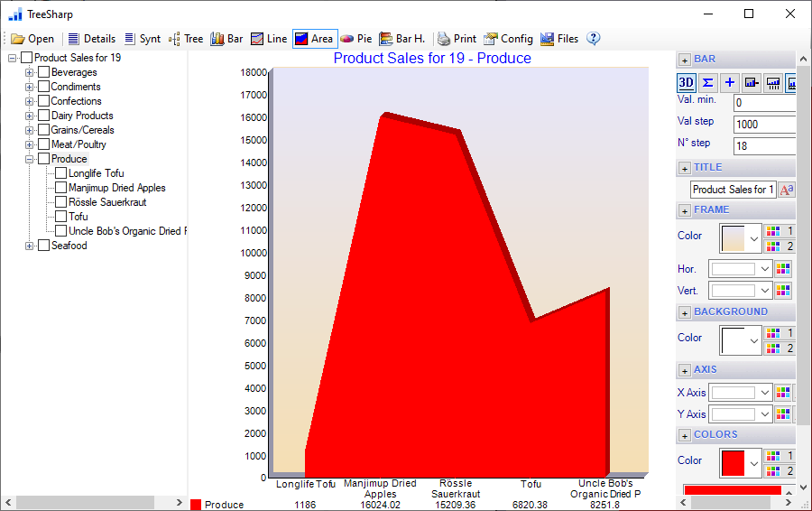Check the Rössle Sauerkraut checkbox
The image size is (812, 511).
pyautogui.click(x=61, y=202)
